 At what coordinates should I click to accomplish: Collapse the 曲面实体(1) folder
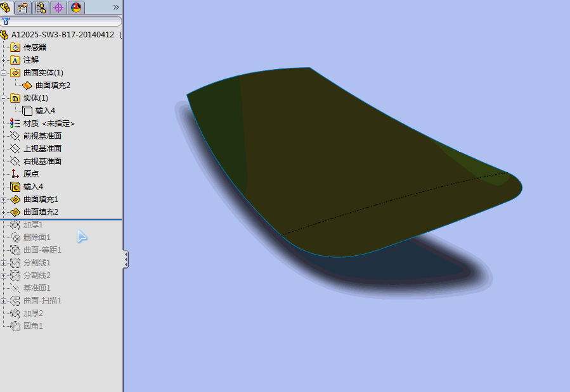click(x=3, y=73)
